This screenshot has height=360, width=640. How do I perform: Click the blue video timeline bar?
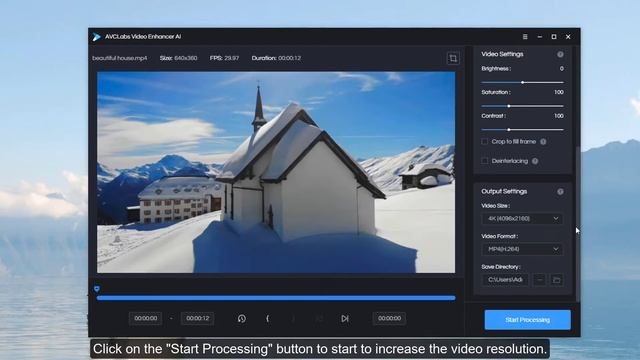coord(276,298)
